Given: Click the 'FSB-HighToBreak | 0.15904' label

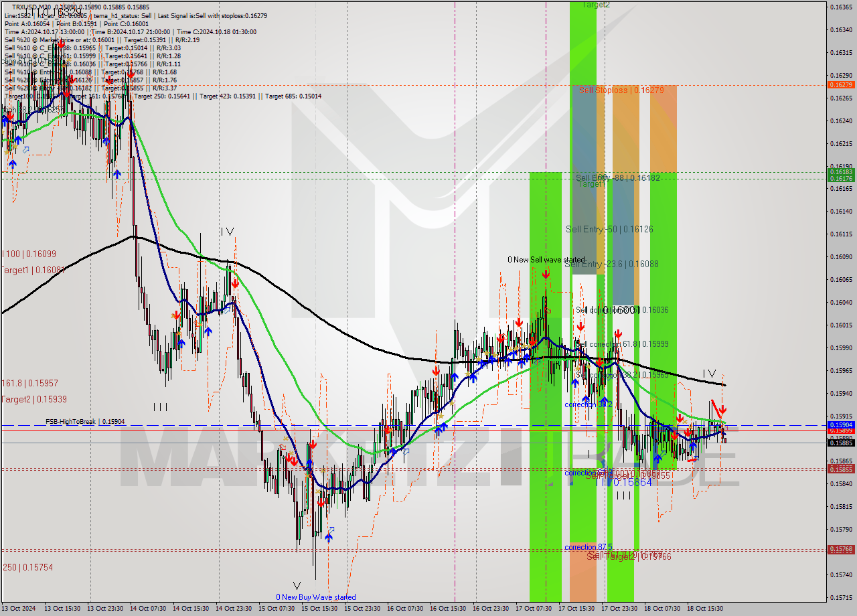Looking at the screenshot, I should click(85, 422).
